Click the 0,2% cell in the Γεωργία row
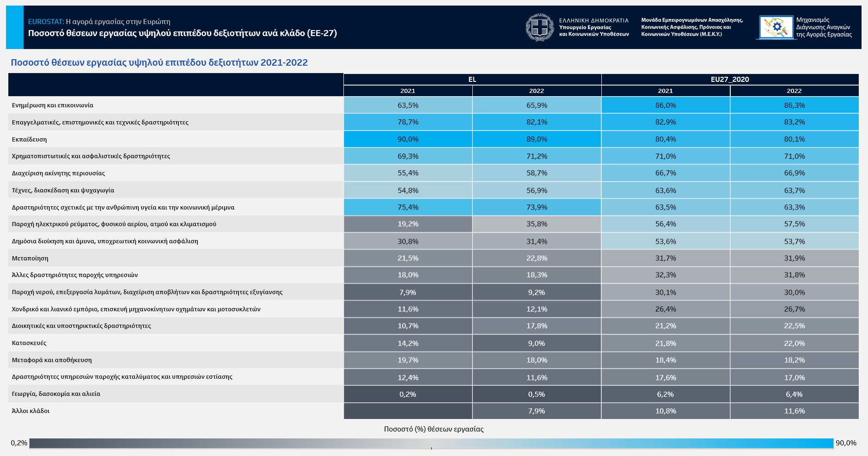Image resolution: width=868 pixels, height=456 pixels. pos(408,394)
